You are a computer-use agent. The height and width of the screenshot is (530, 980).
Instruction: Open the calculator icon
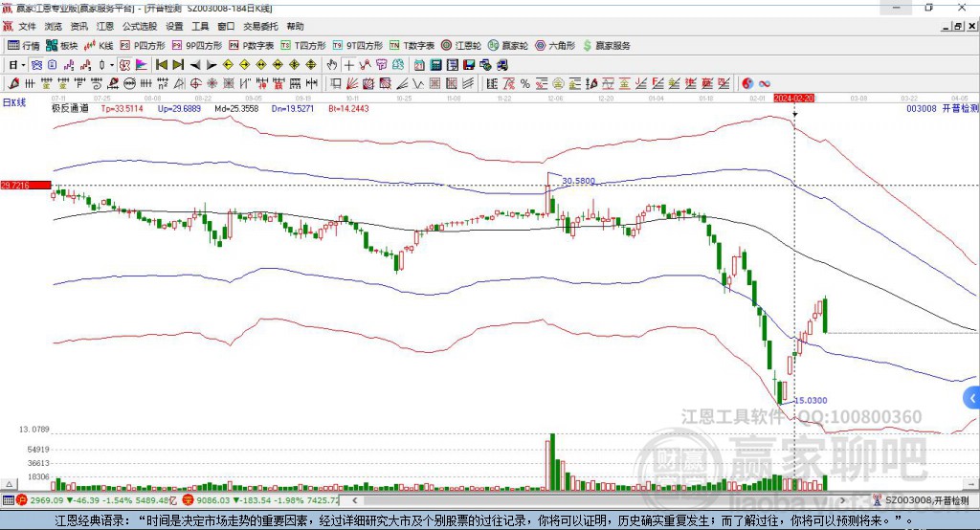(x=435, y=65)
